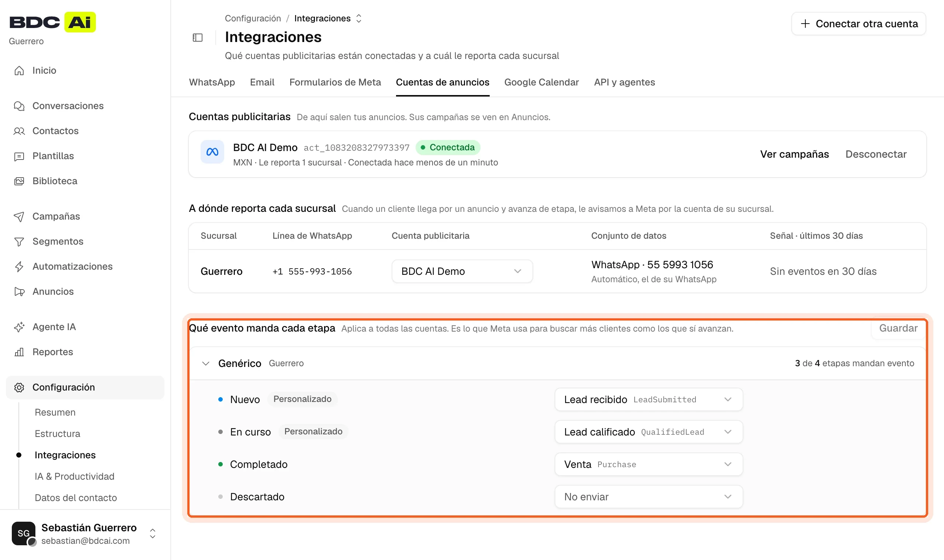The image size is (944, 560).
Task: Click the account ID act_1083208327973397
Action: click(x=357, y=148)
